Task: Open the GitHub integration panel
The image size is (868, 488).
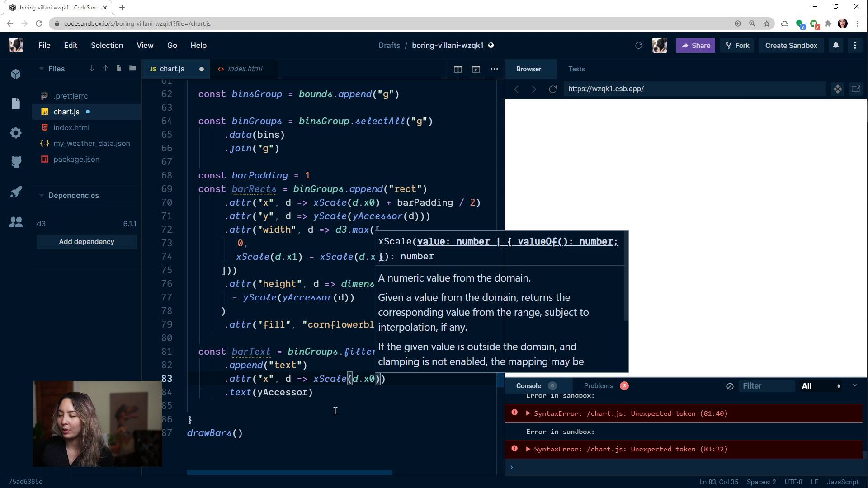Action: click(x=16, y=162)
